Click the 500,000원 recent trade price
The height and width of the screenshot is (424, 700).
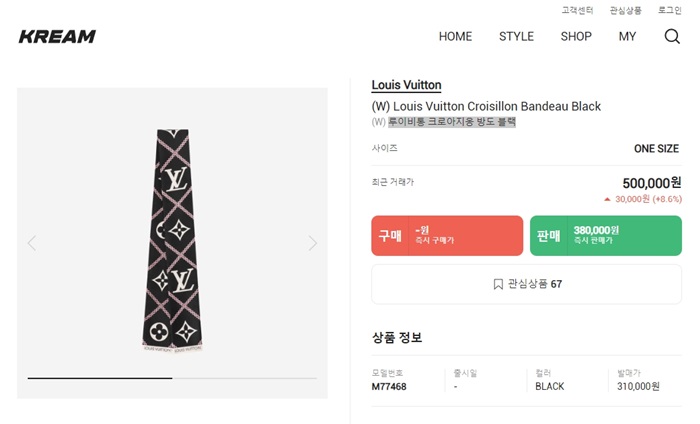(x=651, y=183)
